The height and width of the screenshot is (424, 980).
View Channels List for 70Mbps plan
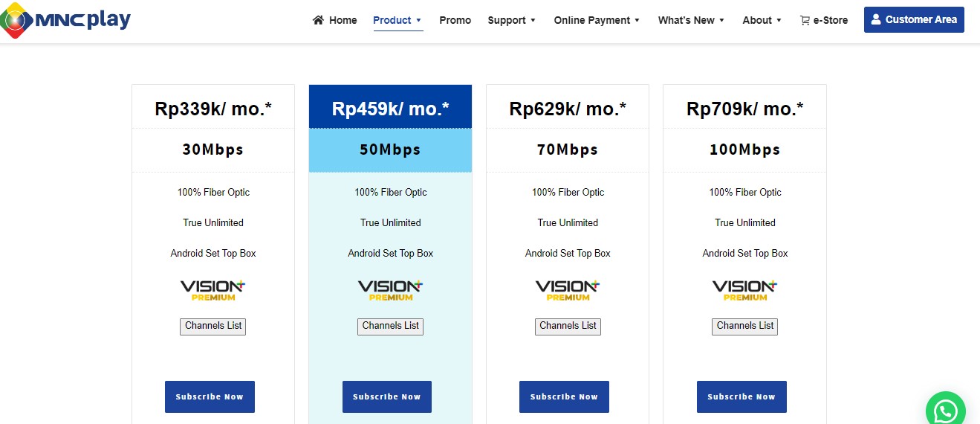[568, 326]
